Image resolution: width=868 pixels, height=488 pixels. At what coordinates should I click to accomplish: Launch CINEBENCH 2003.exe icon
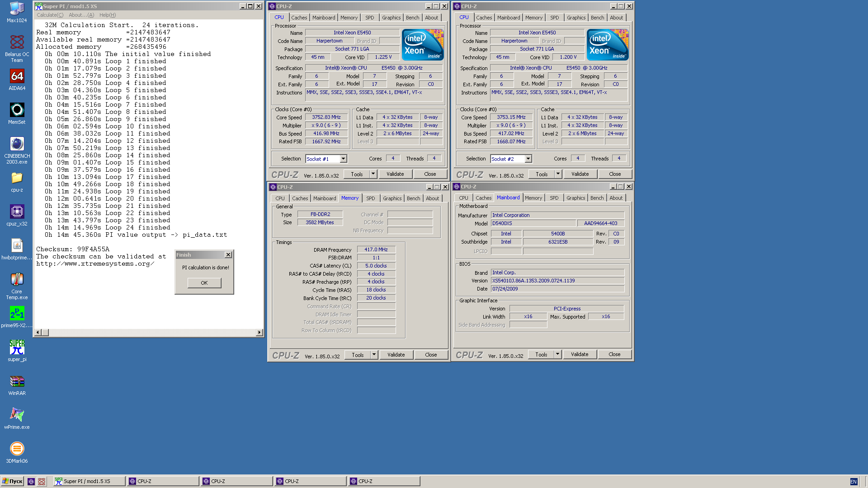click(17, 150)
